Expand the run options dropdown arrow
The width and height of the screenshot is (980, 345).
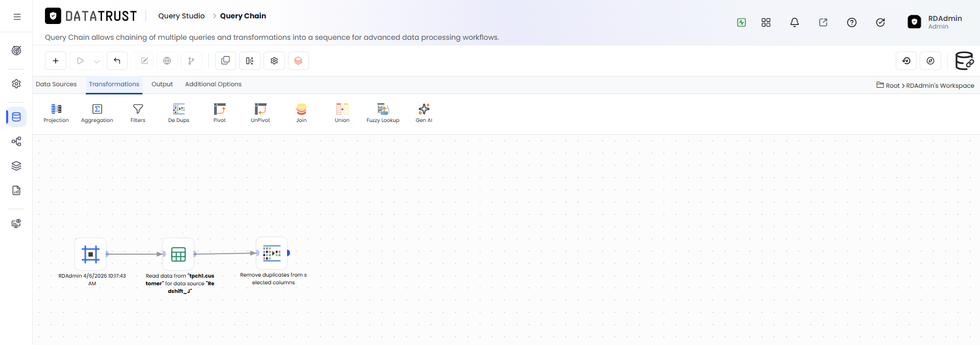(97, 61)
